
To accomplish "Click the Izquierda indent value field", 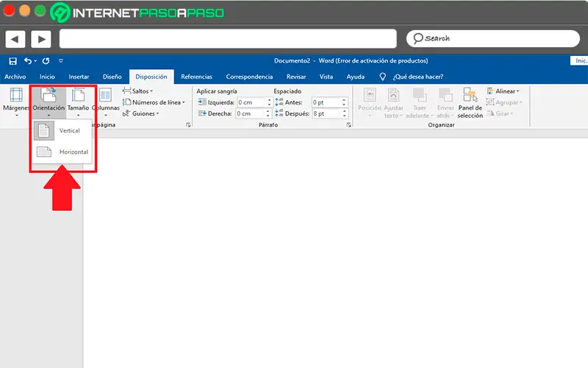I will (251, 102).
